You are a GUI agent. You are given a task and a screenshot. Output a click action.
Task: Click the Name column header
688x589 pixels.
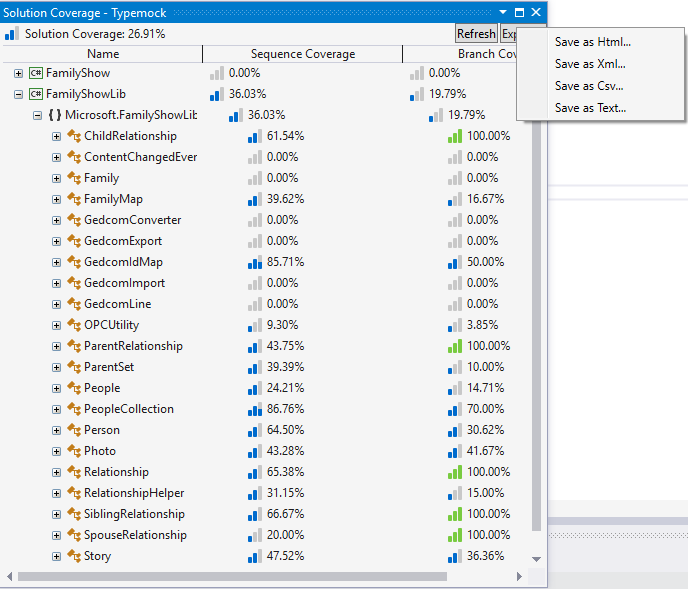[103, 54]
